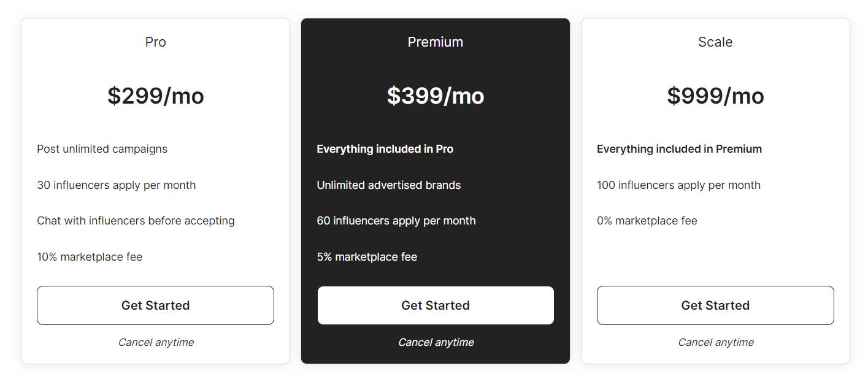
Task: Select the Pro plan title
Action: point(155,42)
